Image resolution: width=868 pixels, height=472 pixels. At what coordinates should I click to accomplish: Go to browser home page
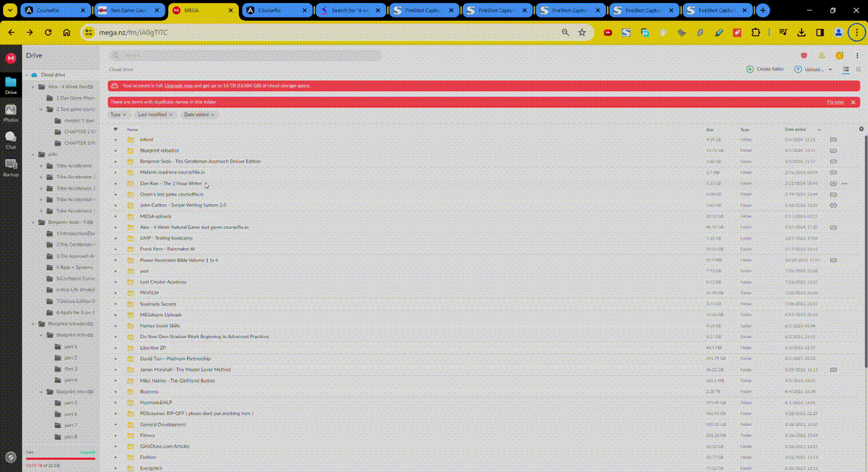(x=66, y=33)
